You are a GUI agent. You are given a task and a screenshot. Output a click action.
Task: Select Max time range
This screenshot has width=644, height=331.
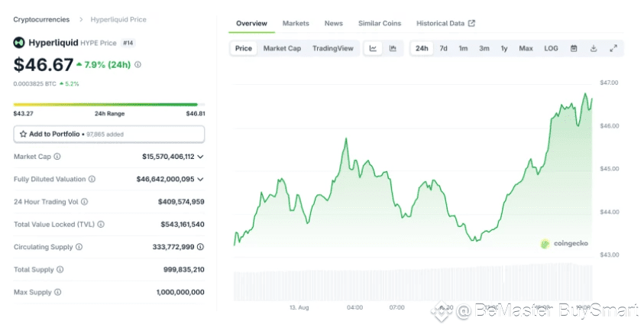[526, 48]
